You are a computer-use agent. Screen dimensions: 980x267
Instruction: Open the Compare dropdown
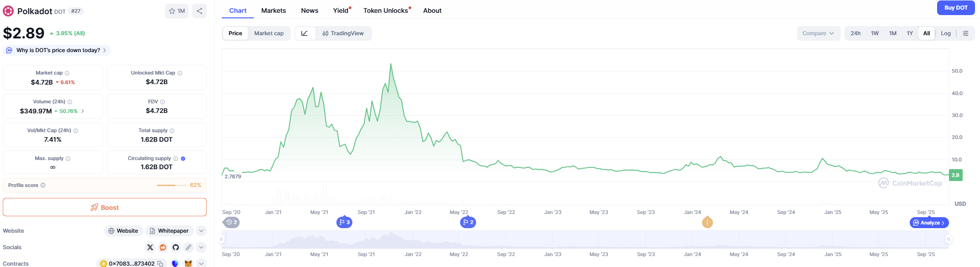(x=818, y=33)
